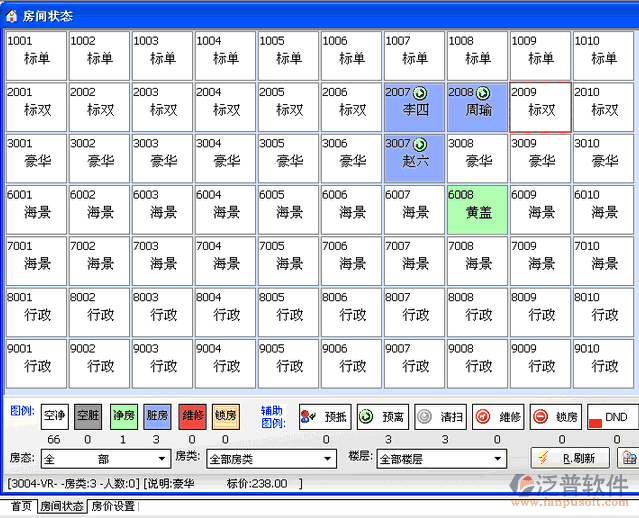This screenshot has height=518, width=639.
Task: Click the DND do-not-disturb legend icon
Action: tap(612, 417)
